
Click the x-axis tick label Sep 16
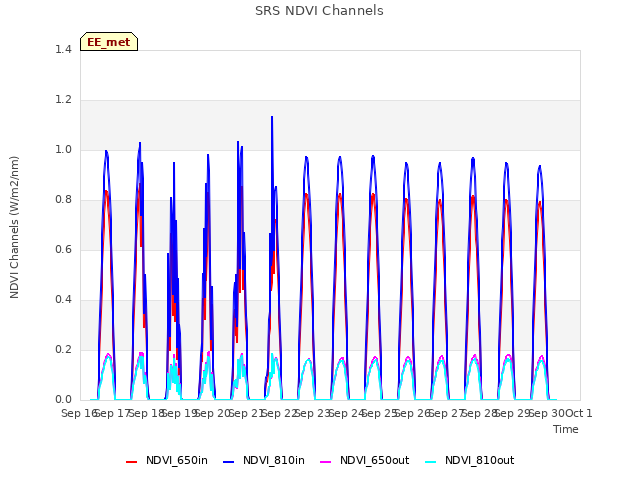coord(79,413)
